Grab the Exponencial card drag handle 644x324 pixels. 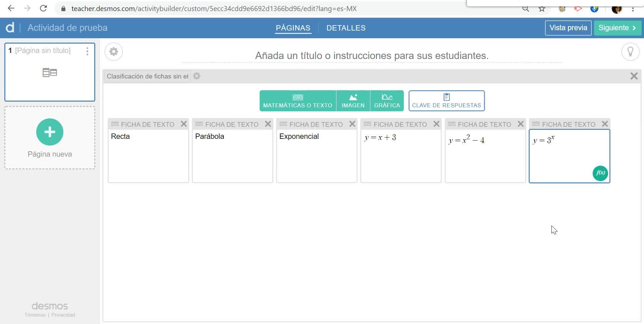click(x=283, y=124)
